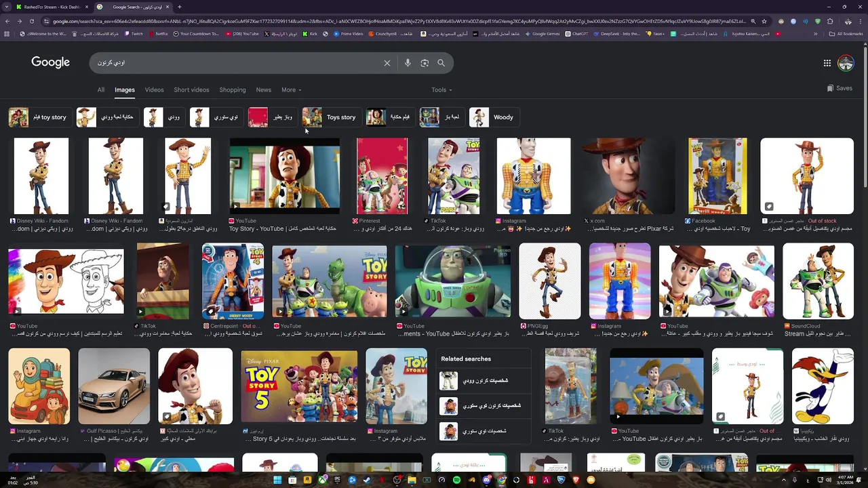Launch Epic Games from the taskbar
The image size is (868, 488).
pyautogui.click(x=337, y=480)
